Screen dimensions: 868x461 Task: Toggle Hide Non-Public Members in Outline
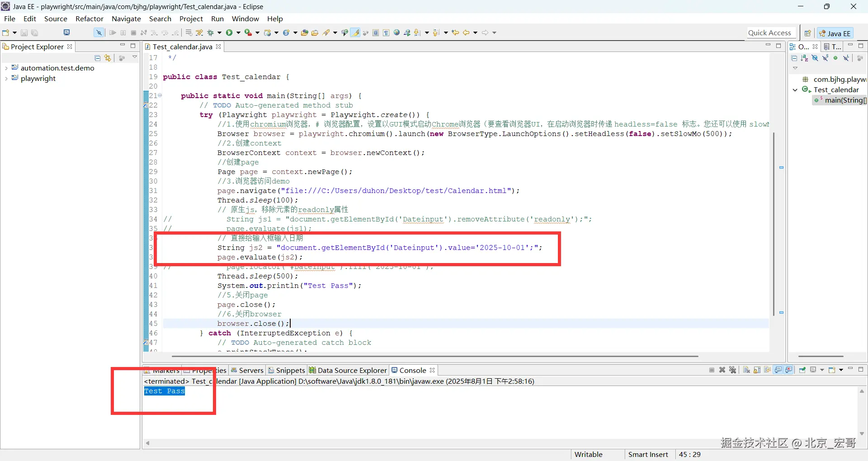pos(835,58)
